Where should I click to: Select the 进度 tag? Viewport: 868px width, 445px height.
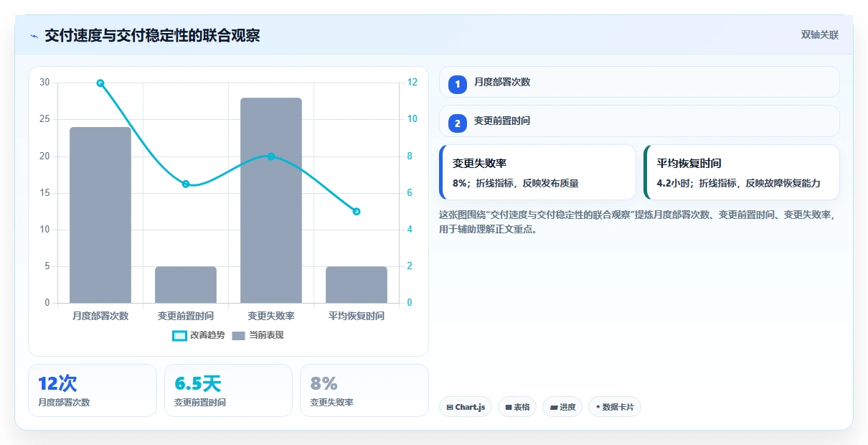pos(562,407)
